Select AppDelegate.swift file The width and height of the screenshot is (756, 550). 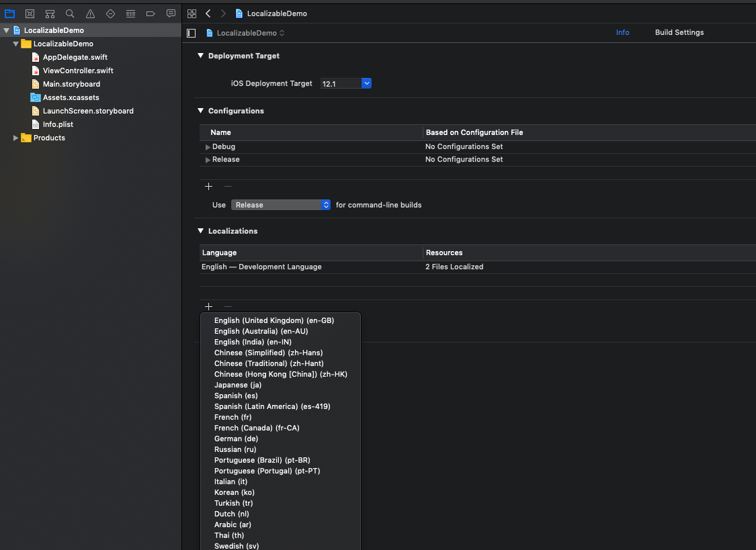(x=75, y=57)
